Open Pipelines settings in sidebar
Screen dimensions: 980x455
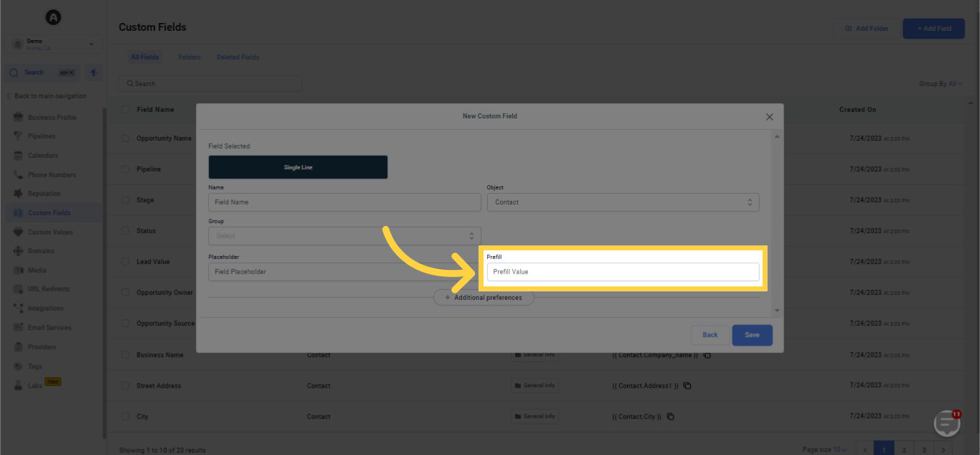coord(42,136)
